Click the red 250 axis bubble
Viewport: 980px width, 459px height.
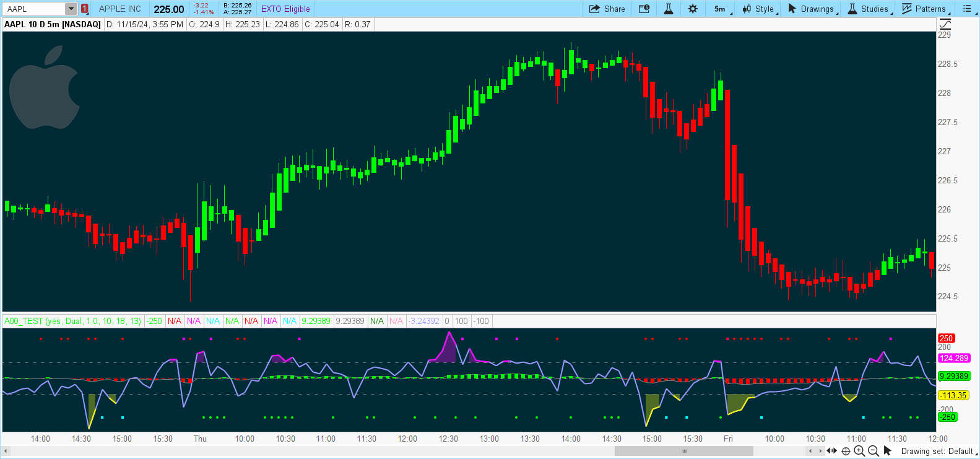tap(947, 338)
